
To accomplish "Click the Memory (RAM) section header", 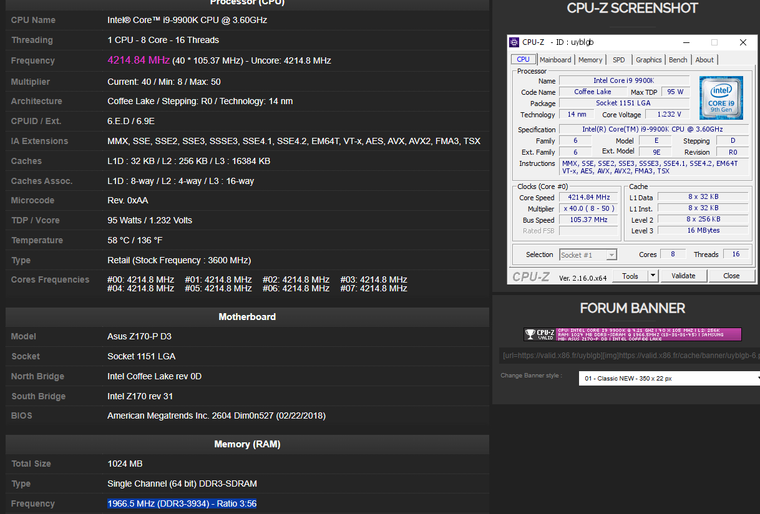I will coord(247,444).
